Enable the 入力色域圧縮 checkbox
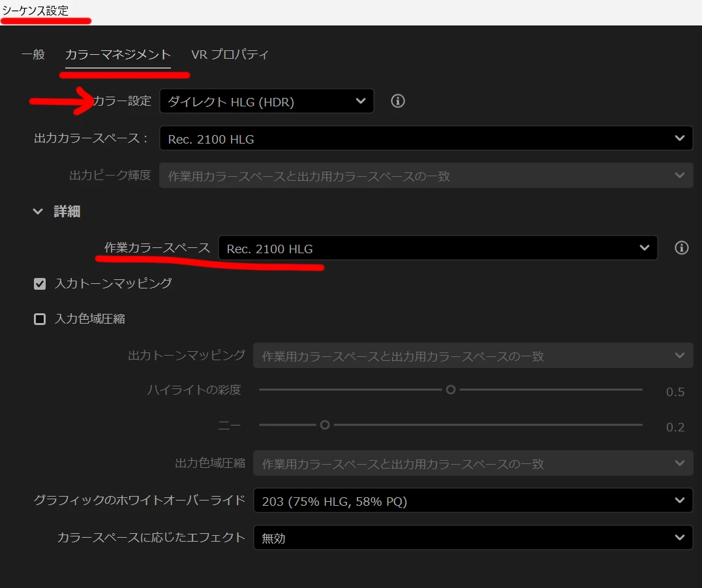Screen dimensions: 702x588 [40, 319]
